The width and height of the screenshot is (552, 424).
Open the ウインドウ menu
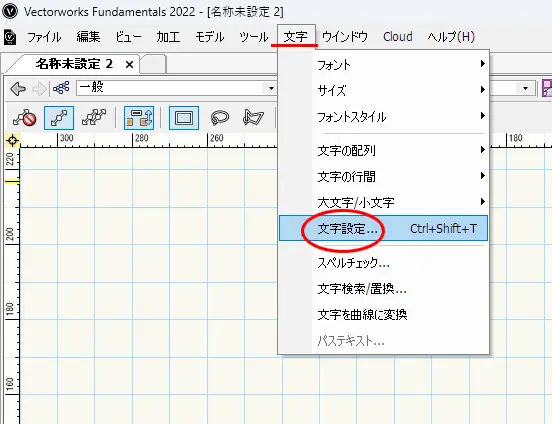[345, 37]
